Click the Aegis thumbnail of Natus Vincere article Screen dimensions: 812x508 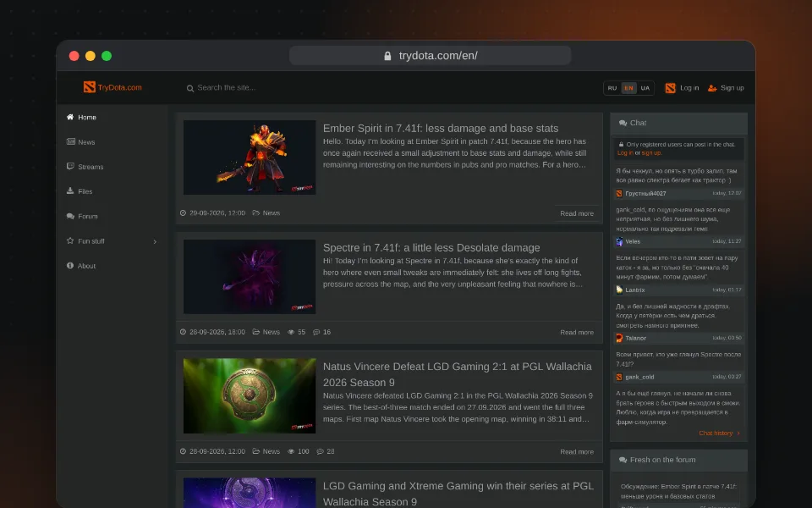tap(250, 396)
